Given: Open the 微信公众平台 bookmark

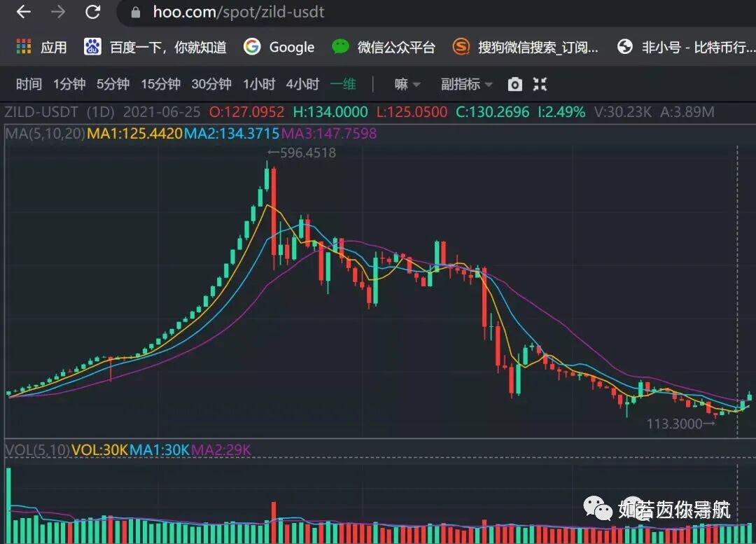Looking at the screenshot, I should point(384,47).
